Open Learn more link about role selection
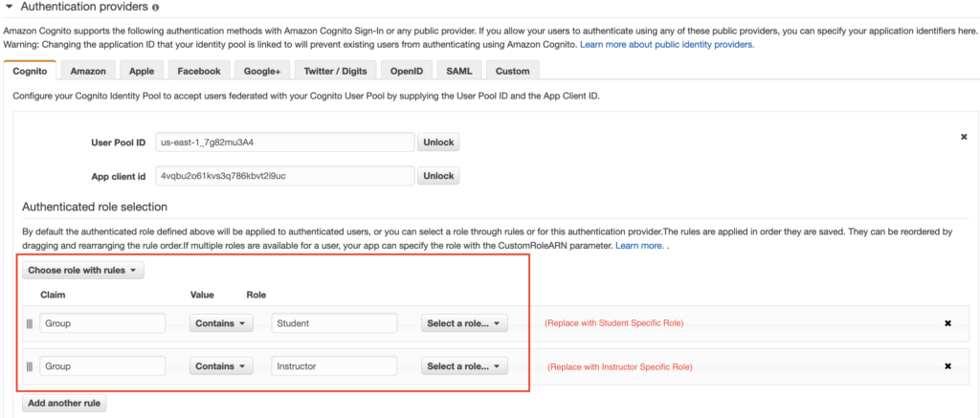This screenshot has height=418, width=980. pos(639,246)
